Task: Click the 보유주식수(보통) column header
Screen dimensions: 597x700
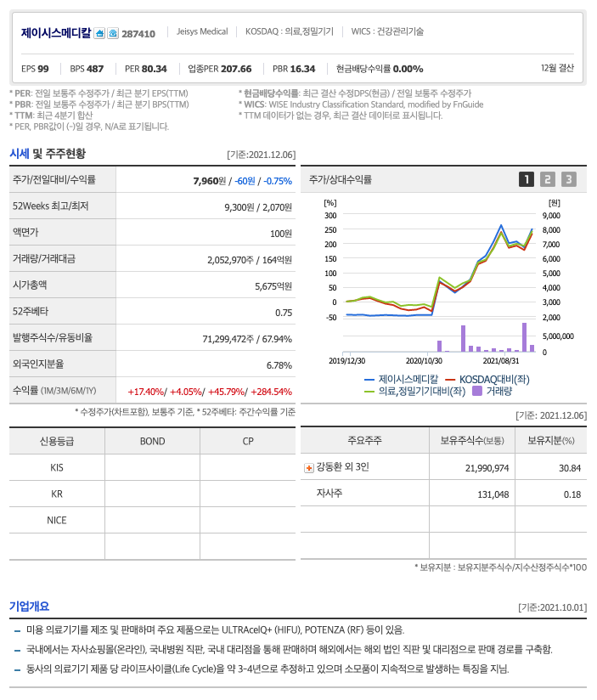Action: 472,440
